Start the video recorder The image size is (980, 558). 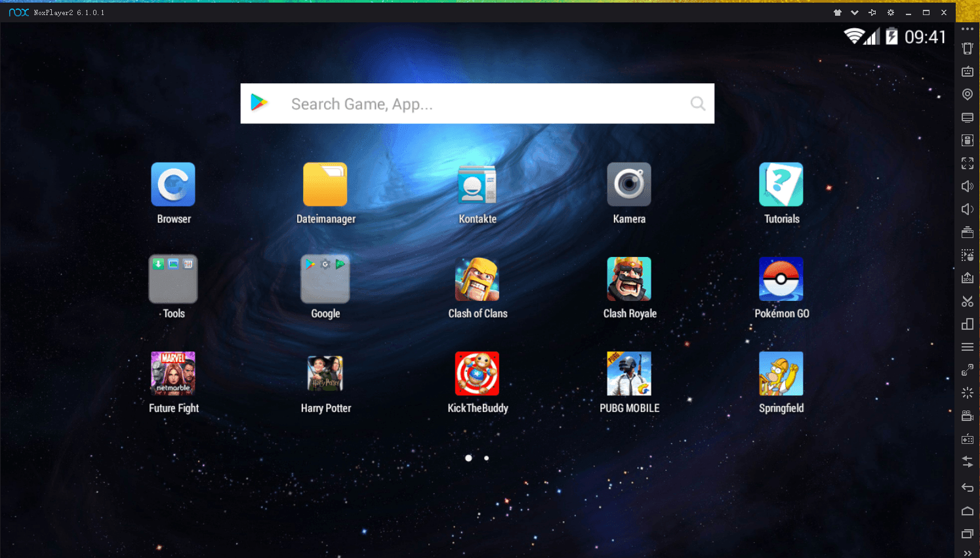[x=968, y=416]
